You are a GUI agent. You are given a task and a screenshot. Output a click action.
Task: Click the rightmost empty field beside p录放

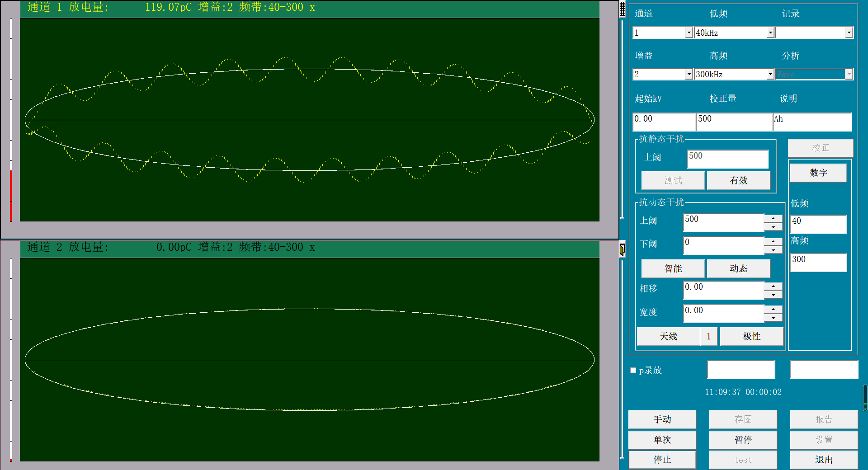tap(824, 369)
